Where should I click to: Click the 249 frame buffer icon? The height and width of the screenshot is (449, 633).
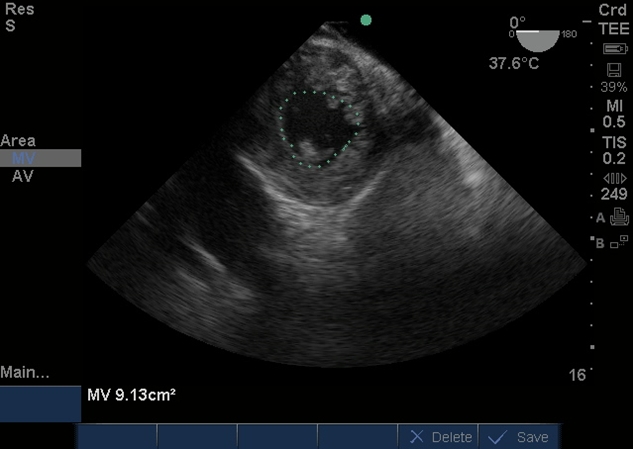click(x=615, y=178)
